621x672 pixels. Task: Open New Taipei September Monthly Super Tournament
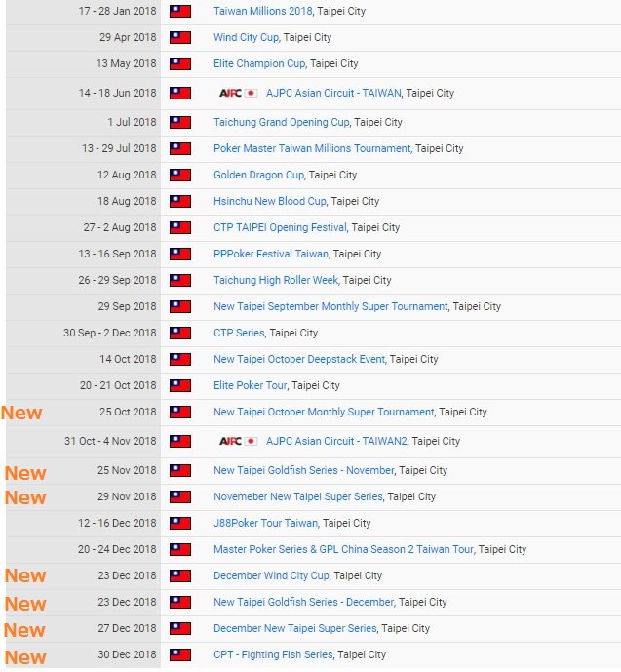pos(331,306)
